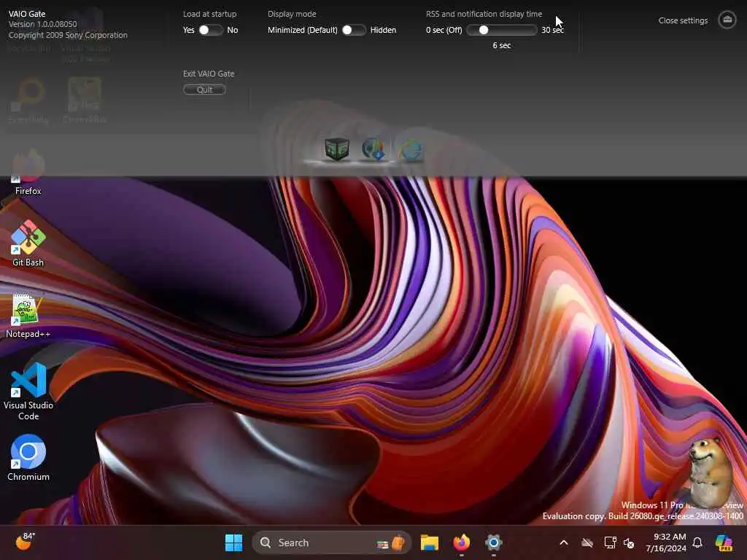Choose Hidden display mode label
This screenshot has width=747, height=560.
[x=383, y=30]
